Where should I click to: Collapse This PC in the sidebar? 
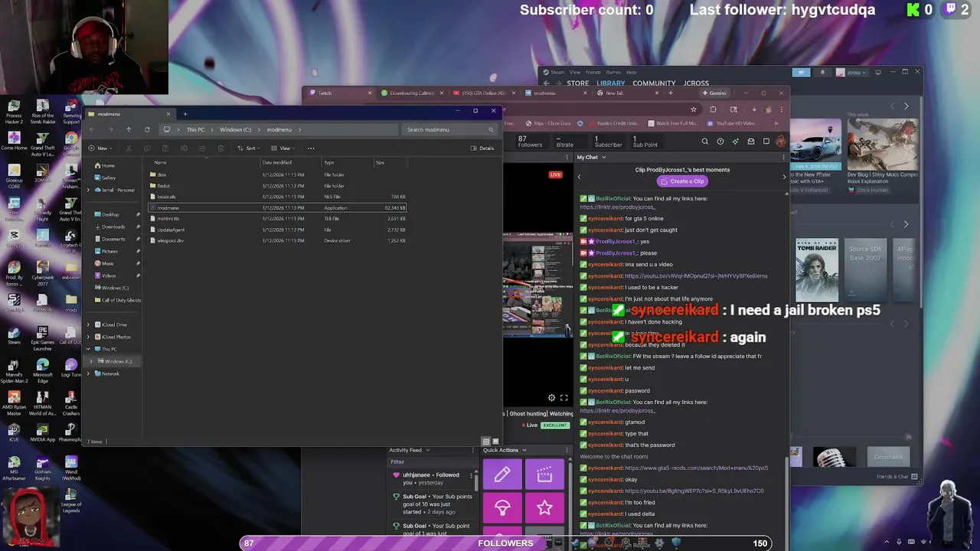(88, 349)
